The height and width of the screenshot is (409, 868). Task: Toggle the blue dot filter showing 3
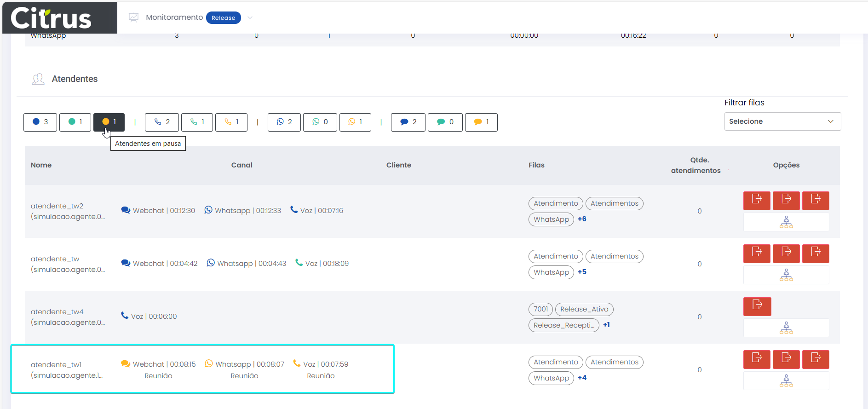pyautogui.click(x=40, y=122)
